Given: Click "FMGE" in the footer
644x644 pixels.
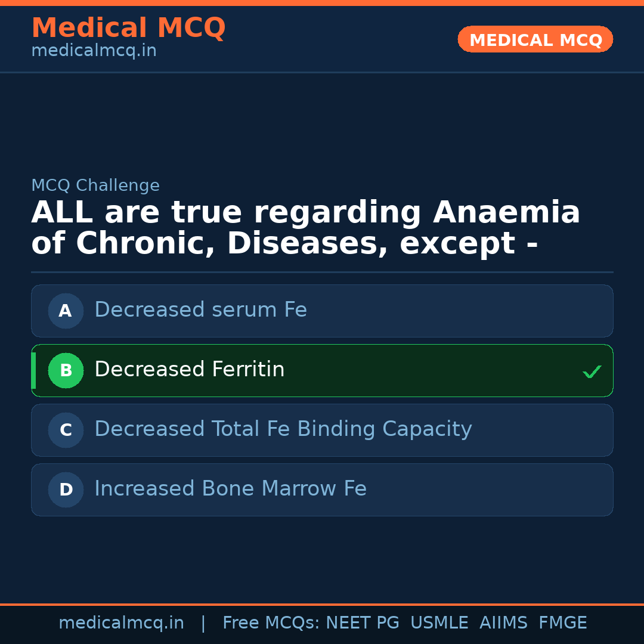Looking at the screenshot, I should pyautogui.click(x=563, y=623).
